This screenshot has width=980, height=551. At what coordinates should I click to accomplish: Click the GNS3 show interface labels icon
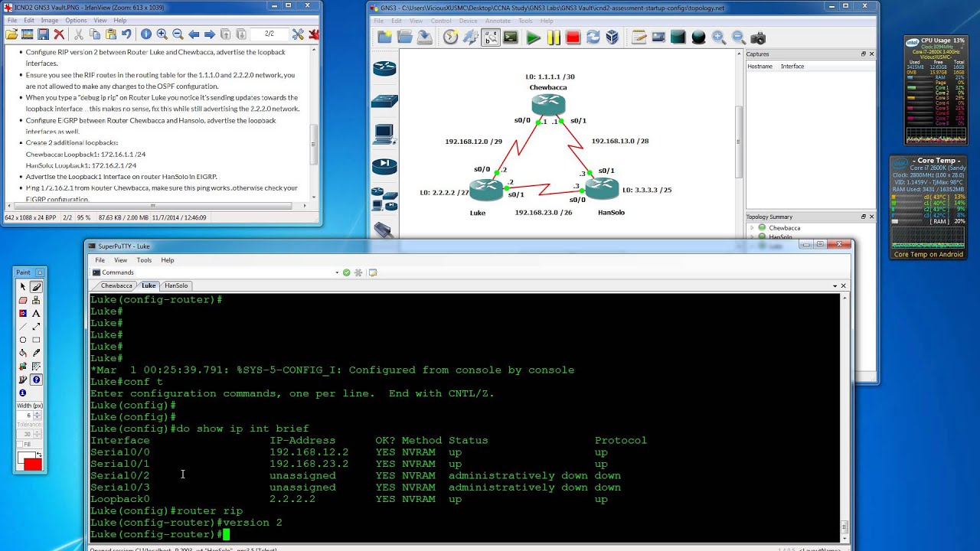(x=490, y=37)
